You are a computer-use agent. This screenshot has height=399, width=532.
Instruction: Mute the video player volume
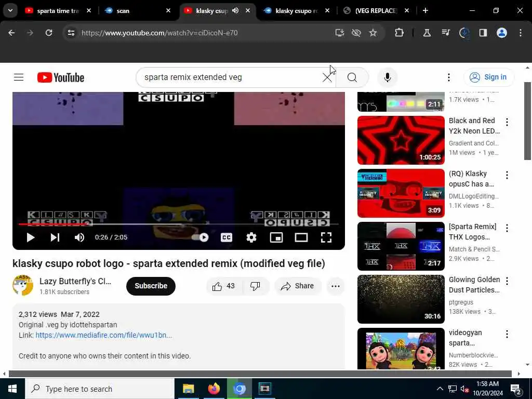coord(79,237)
